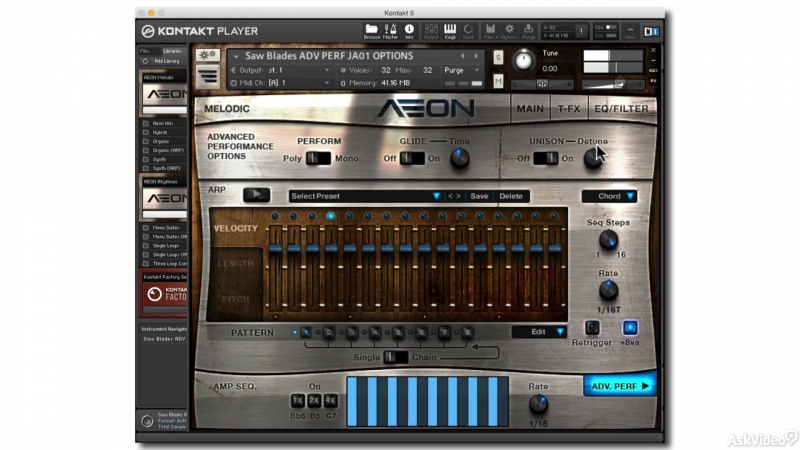The image size is (800, 450).
Task: Flip the Single/Chain pattern switch
Action: pyautogui.click(x=395, y=357)
